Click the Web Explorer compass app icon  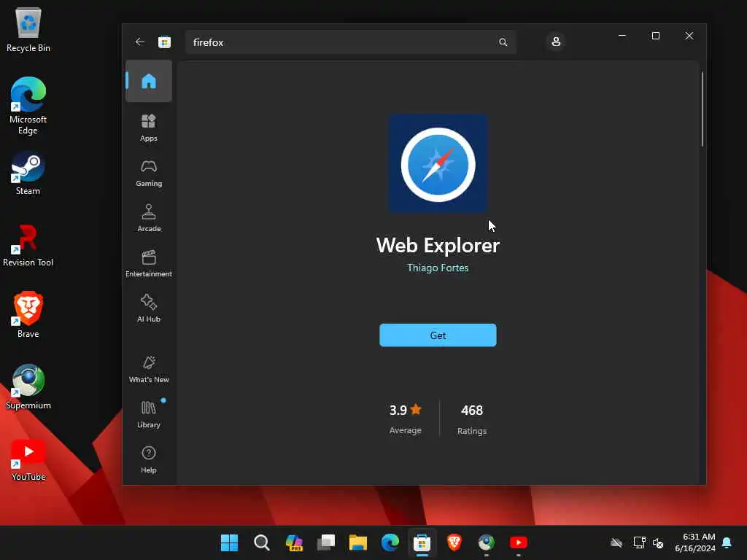click(438, 164)
